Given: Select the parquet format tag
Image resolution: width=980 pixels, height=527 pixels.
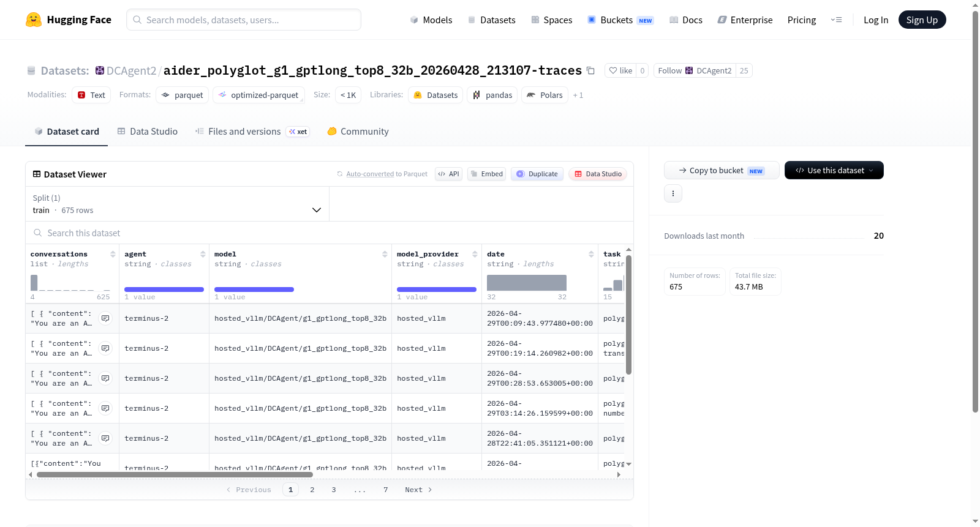Looking at the screenshot, I should click(x=182, y=95).
